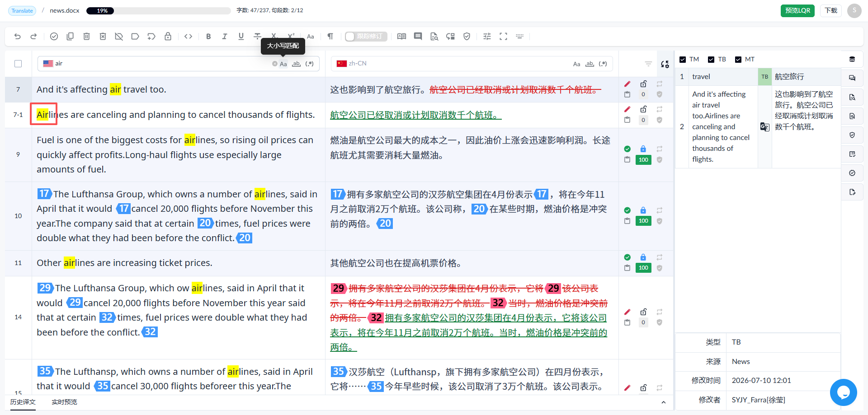The width and height of the screenshot is (868, 415).
Task: Redo the last undone edit
Action: 33,37
